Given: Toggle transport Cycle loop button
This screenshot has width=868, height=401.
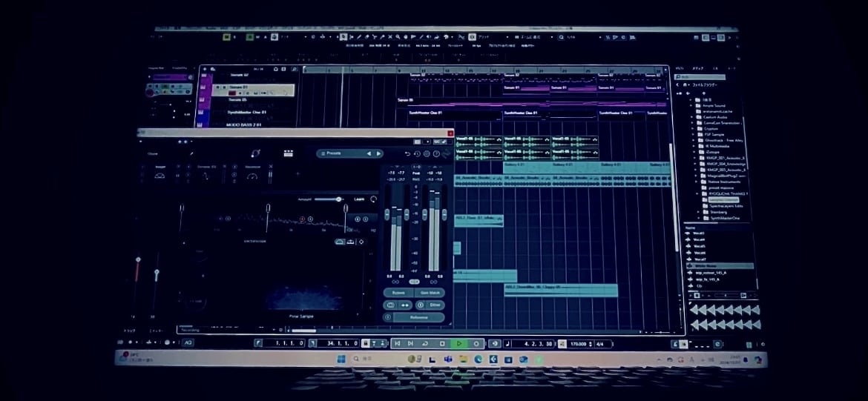Looking at the screenshot, I should (x=425, y=343).
